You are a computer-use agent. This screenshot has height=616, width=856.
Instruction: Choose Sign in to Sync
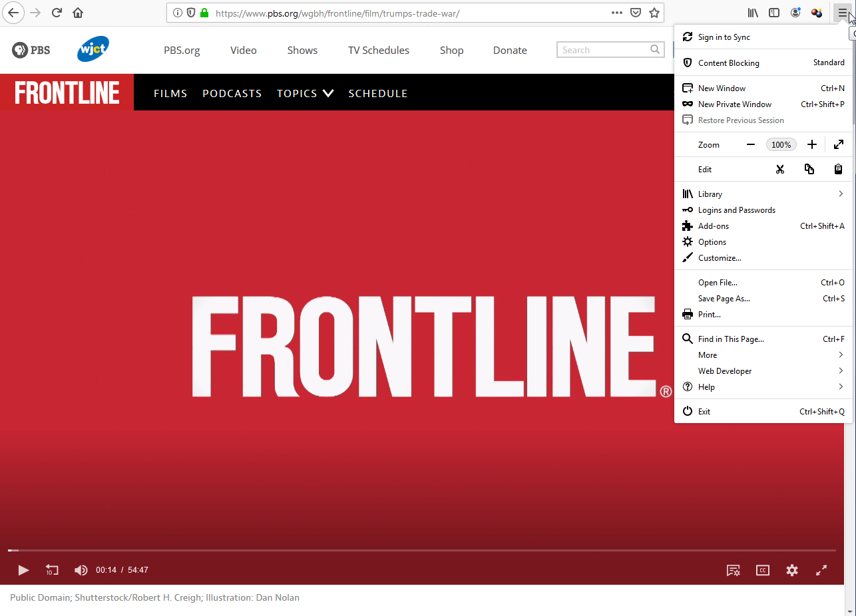click(x=763, y=37)
